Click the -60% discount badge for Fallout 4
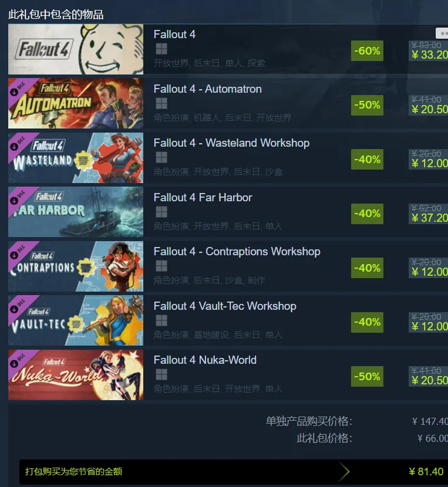The height and width of the screenshot is (487, 448). [367, 50]
